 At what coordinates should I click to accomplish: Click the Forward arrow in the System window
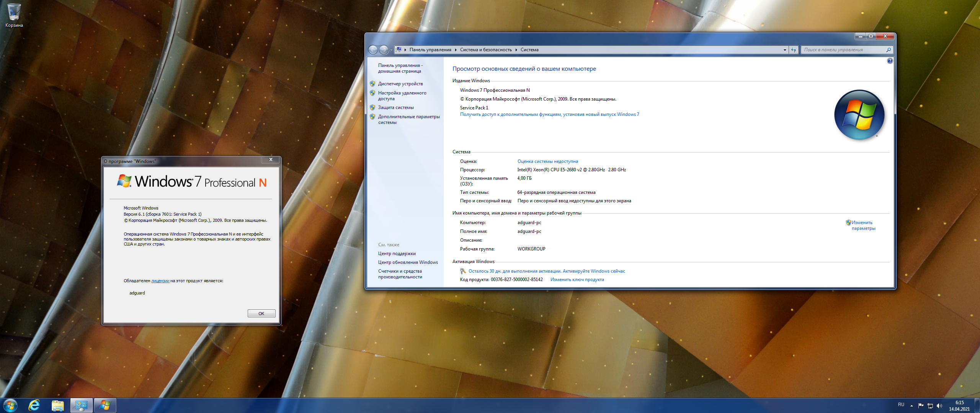(x=383, y=50)
